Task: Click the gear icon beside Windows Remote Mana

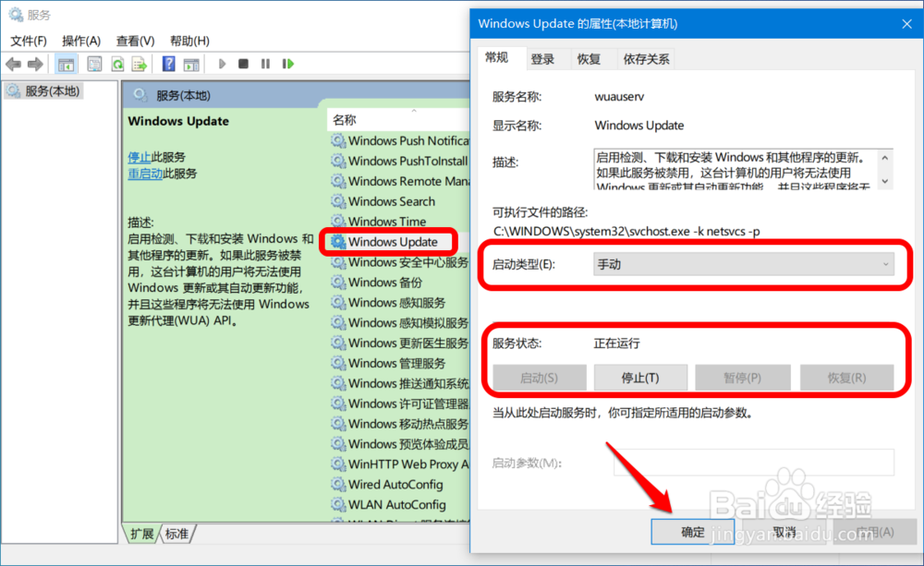Action: pos(338,181)
